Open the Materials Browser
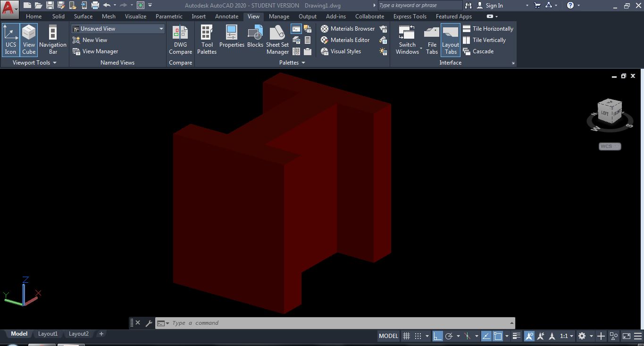644x346 pixels. pyautogui.click(x=348, y=28)
